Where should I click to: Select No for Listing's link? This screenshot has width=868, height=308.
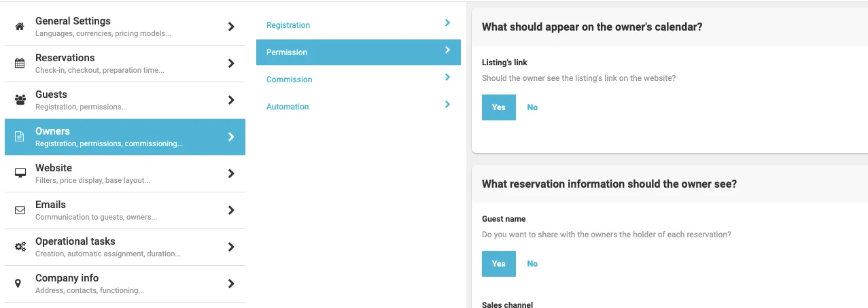[532, 107]
